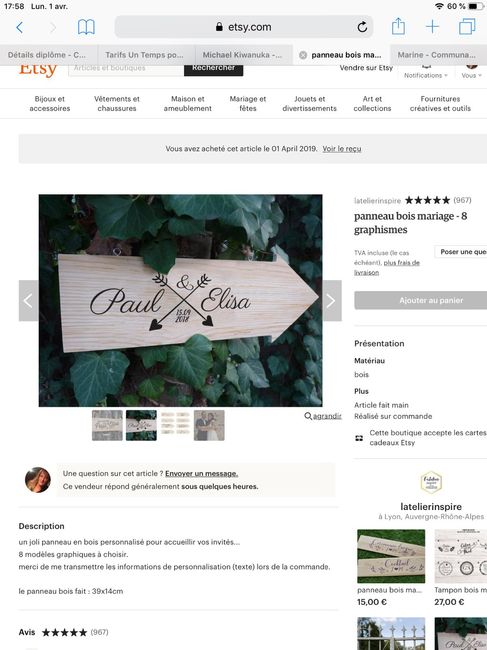The width and height of the screenshot is (487, 650).
Task: Switch to the Michael Kiwanuka tab
Action: click(244, 55)
